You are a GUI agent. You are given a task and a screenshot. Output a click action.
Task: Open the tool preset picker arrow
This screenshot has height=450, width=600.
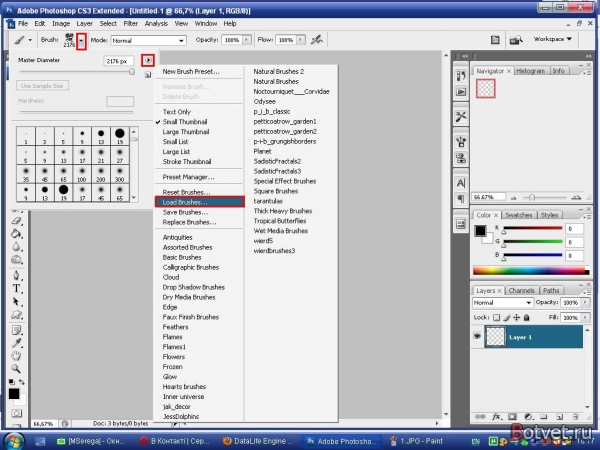tap(30, 40)
